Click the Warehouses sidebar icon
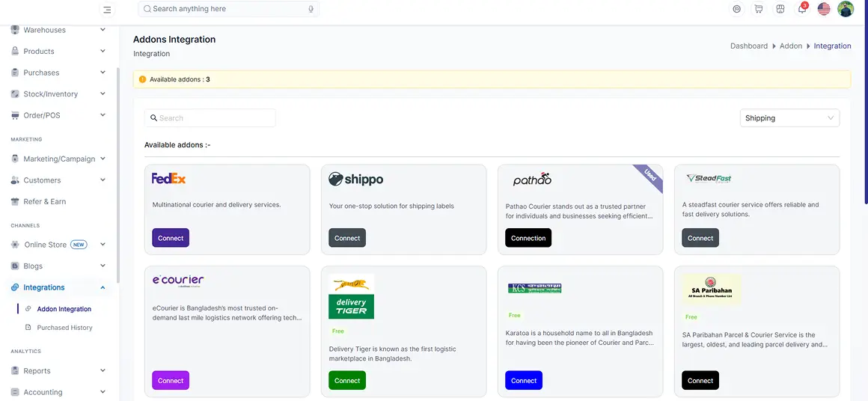Screen dimensions: 868x401 15,30
